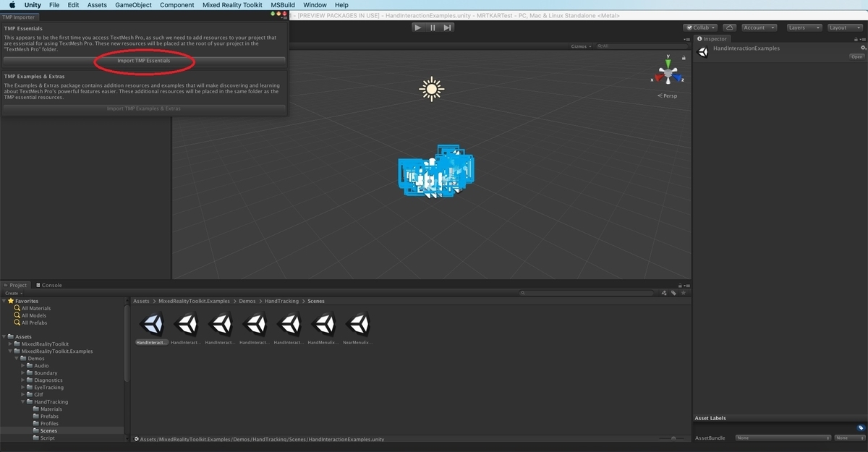Expand the Audio folder
Screen dimensions: 868x452
point(22,365)
